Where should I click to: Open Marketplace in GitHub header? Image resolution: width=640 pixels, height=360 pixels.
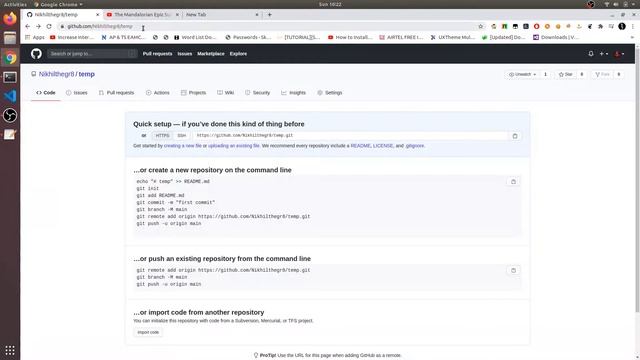coord(211,53)
